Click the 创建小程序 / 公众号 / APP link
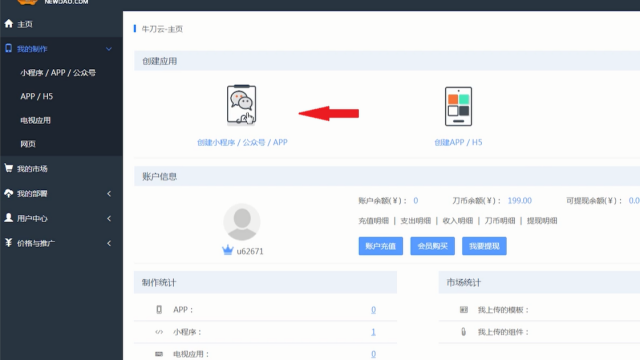This screenshot has width=640, height=360. [242, 142]
